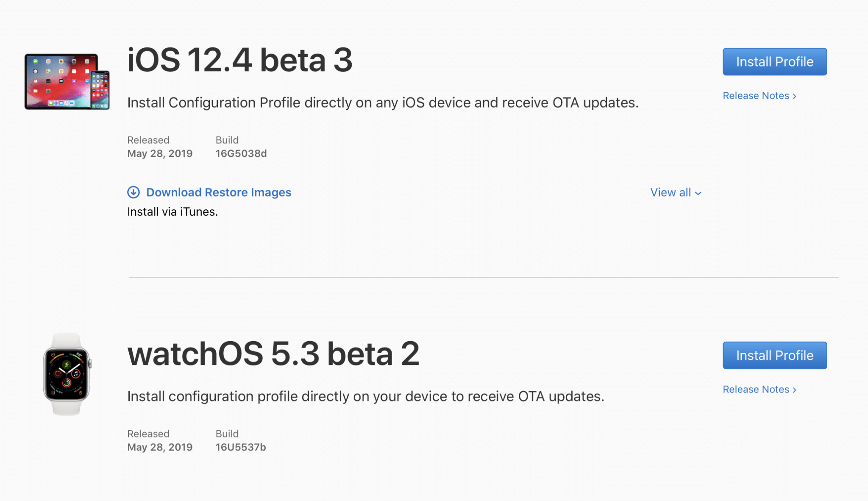
Task: Click Install Profile for watchOS 5.3 beta 2
Action: pos(774,355)
